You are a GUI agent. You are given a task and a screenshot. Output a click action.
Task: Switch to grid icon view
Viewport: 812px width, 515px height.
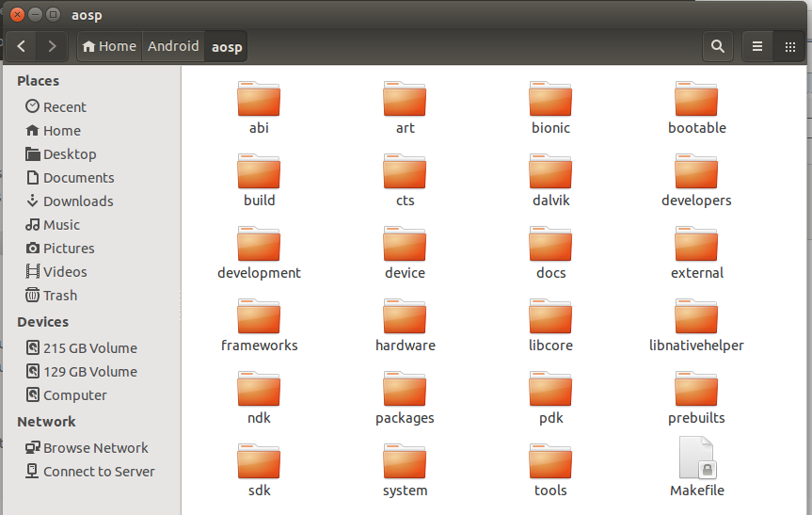(x=789, y=47)
